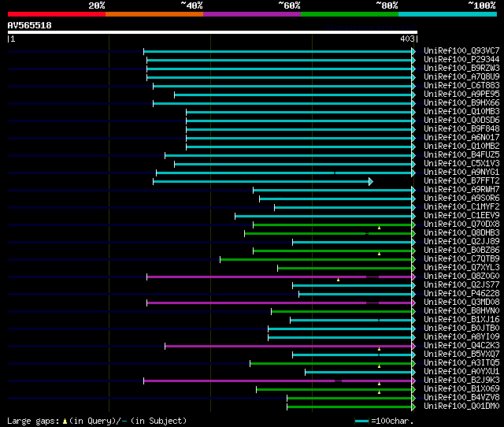Select the UniRef100_P46228 label

(x=461, y=294)
